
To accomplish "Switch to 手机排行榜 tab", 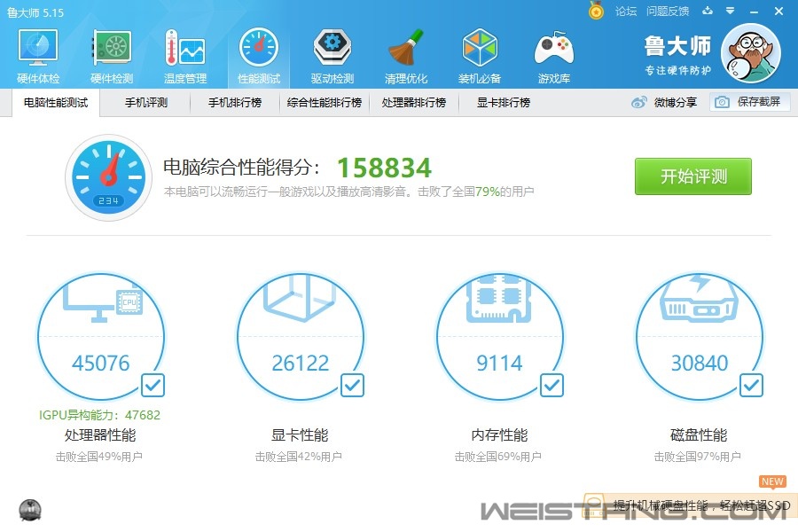I will tap(235, 103).
